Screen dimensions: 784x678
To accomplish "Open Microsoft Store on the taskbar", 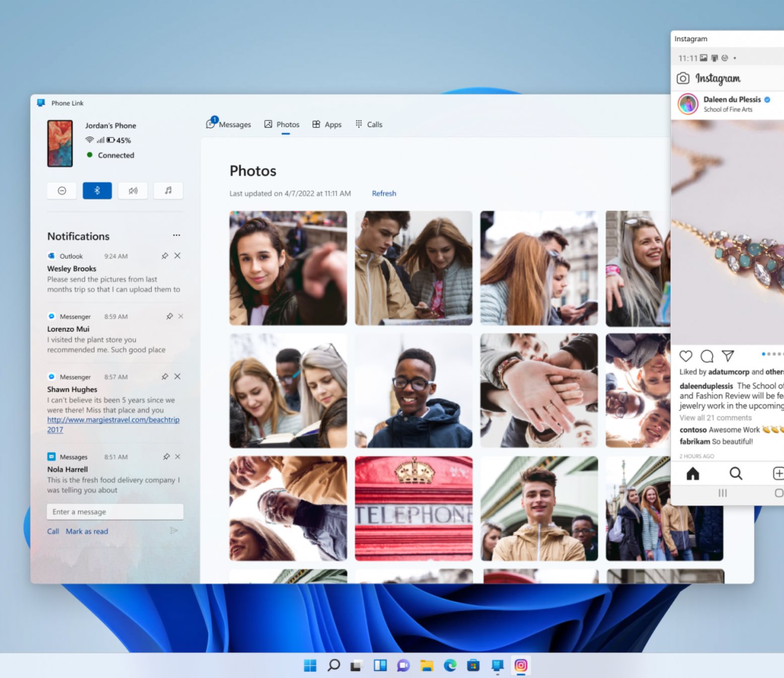I will (x=473, y=665).
